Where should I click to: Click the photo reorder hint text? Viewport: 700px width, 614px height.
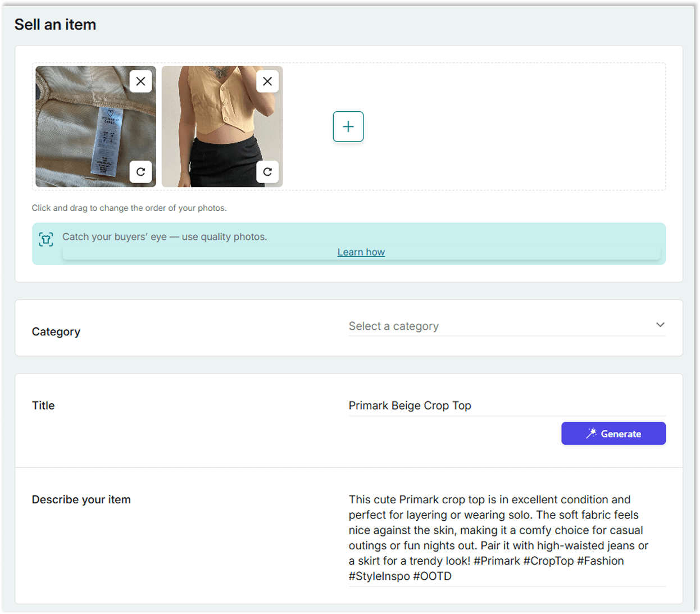pyautogui.click(x=129, y=208)
